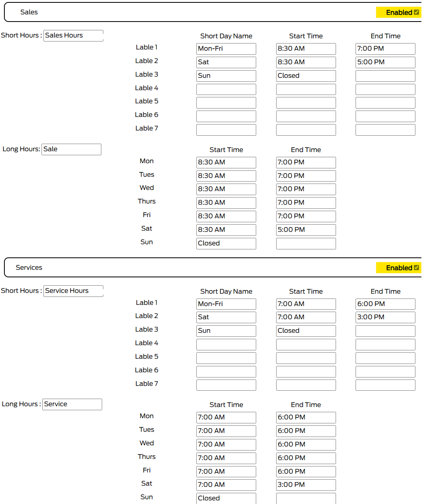Click Services Lable 4 Short Day Name field

tap(226, 344)
